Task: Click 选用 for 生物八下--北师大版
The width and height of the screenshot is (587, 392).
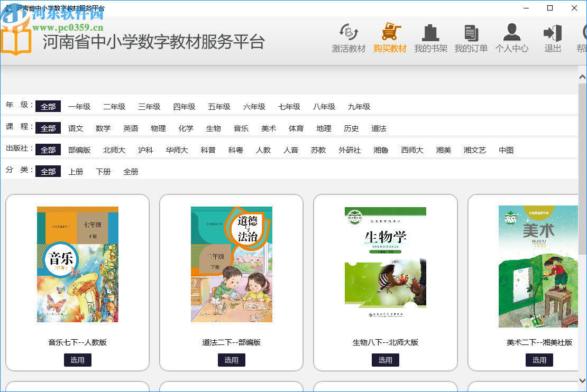Action: coord(386,360)
